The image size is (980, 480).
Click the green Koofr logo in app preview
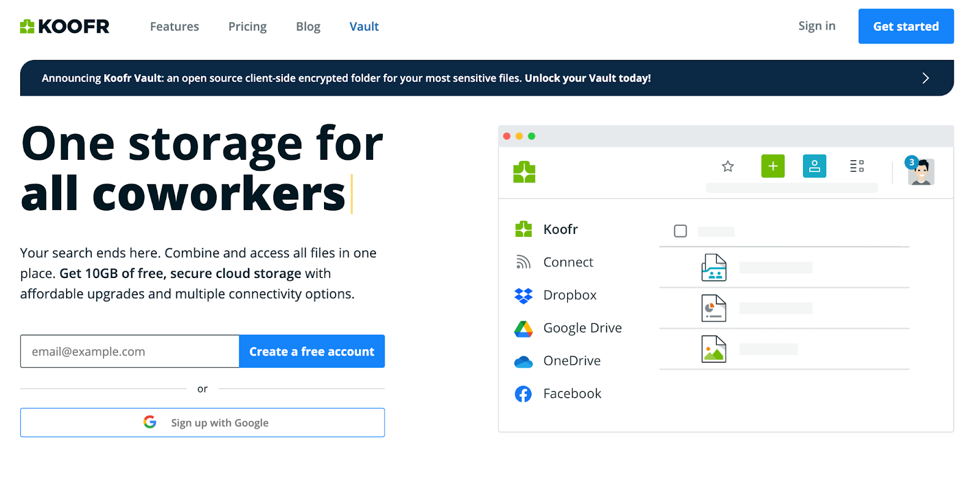click(524, 172)
